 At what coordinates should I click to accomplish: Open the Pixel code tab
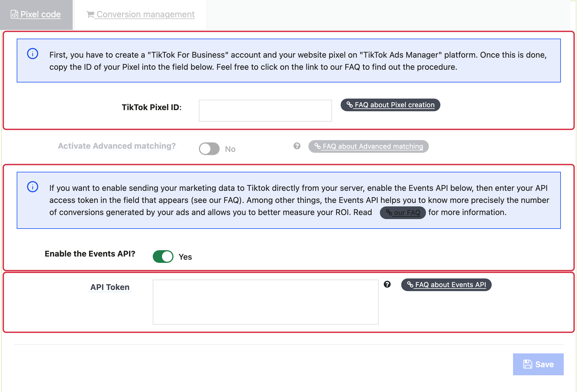click(36, 14)
